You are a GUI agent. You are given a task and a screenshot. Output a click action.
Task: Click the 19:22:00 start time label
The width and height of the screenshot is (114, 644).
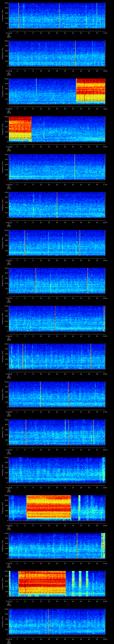click(9, 261)
